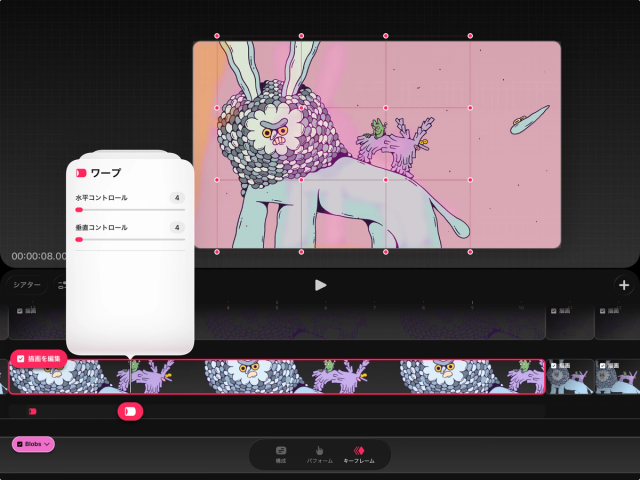Screen dimensions: 640x480
Task: Click the ワープ popup title text
Action: coord(106,173)
